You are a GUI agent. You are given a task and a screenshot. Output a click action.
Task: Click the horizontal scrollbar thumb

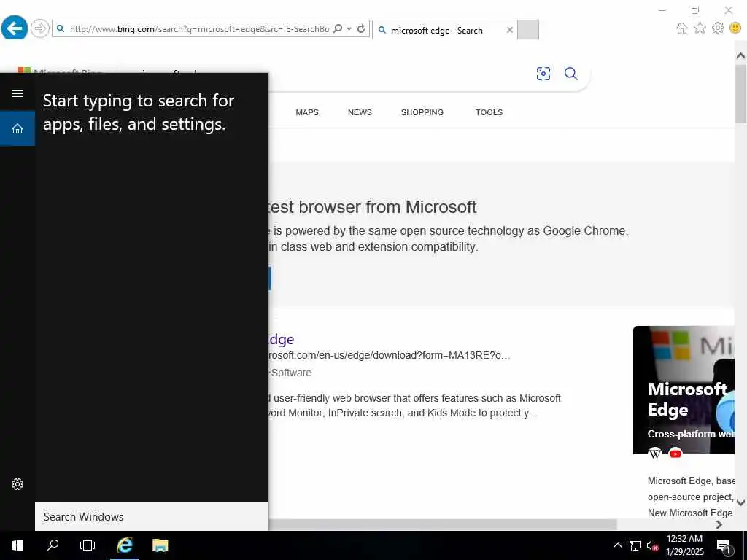pos(443,524)
